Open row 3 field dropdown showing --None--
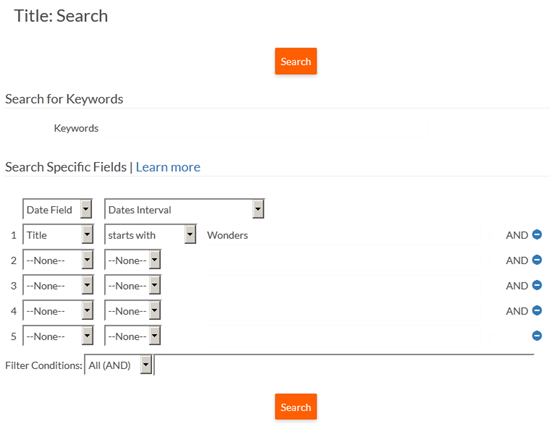550x429 pixels. (x=58, y=285)
